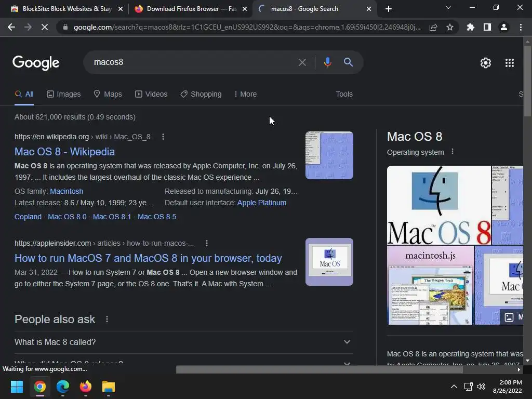Open Mac OS 8 knowledge panel options
Viewport: 532px width, 399px height.
tap(453, 152)
